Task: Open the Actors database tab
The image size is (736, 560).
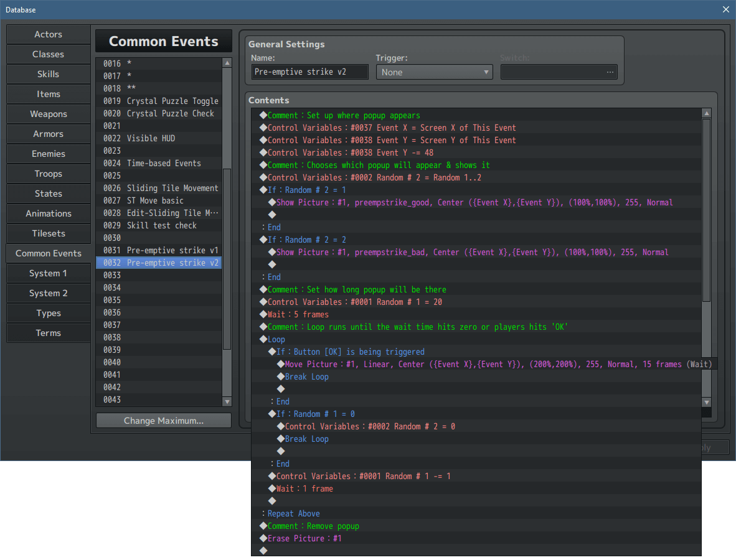Action: (49, 34)
